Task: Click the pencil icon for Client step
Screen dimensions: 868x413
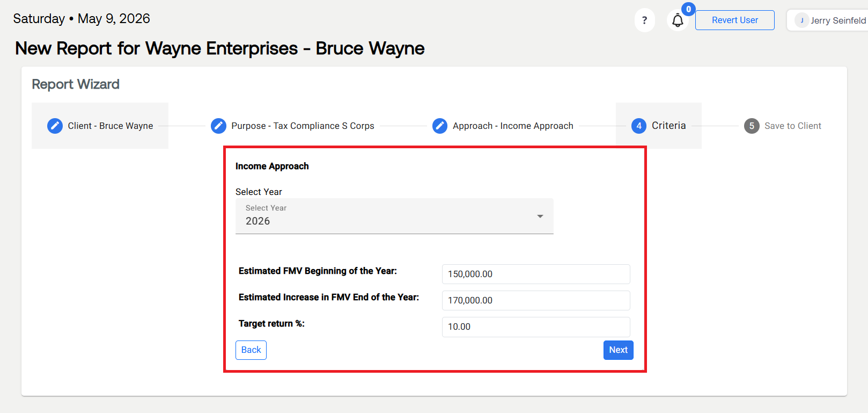Action: [55, 126]
